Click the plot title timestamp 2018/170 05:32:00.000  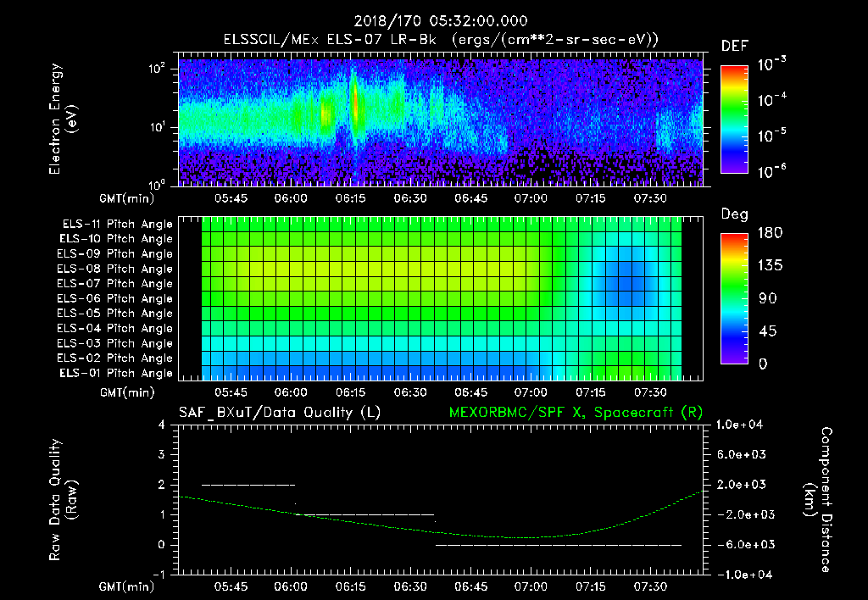point(441,21)
